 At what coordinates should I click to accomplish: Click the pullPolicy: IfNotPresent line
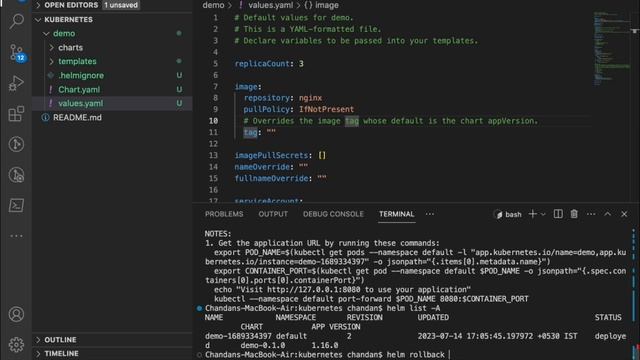click(298, 109)
